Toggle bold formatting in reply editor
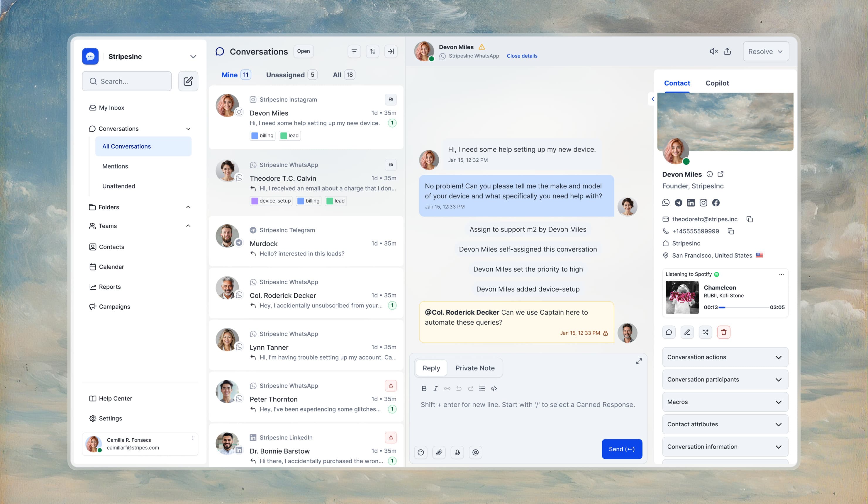The image size is (868, 504). coord(424,388)
